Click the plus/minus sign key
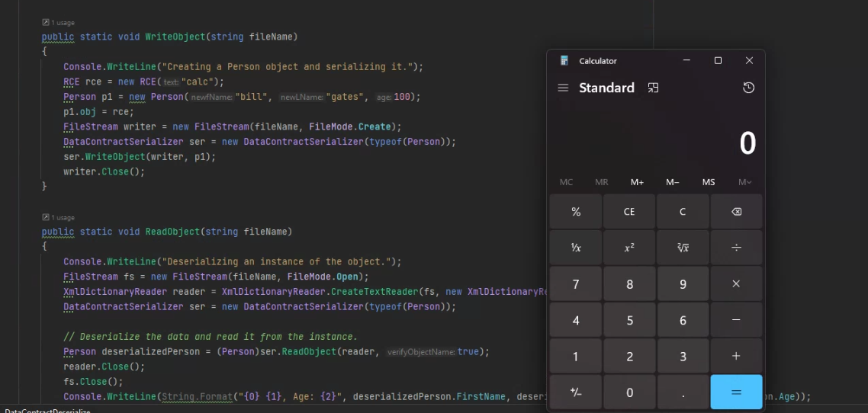Screen dimensions: 868x413 (x=576, y=392)
